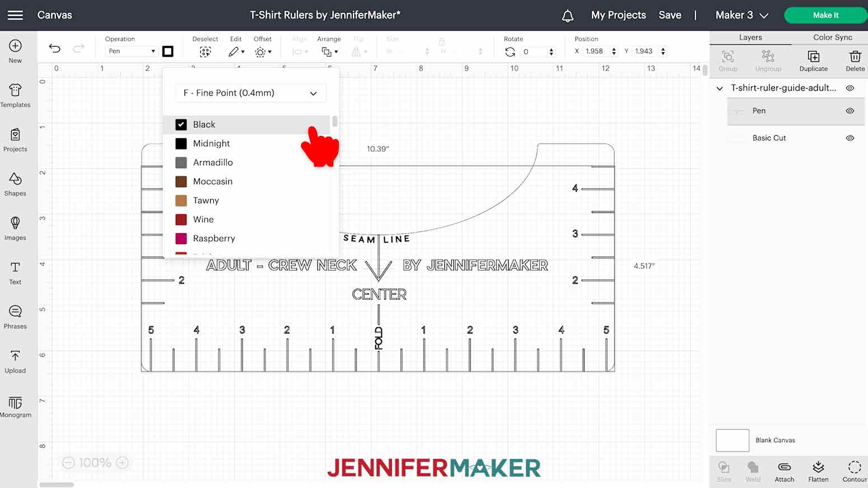Image resolution: width=868 pixels, height=488 pixels.
Task: Choose the Wine red swatch
Action: tap(181, 219)
